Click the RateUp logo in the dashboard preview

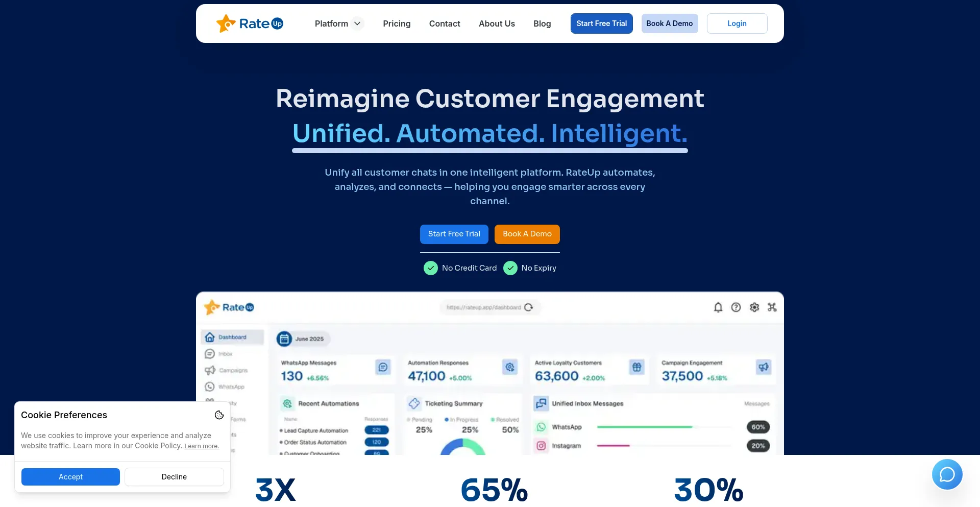[229, 307]
